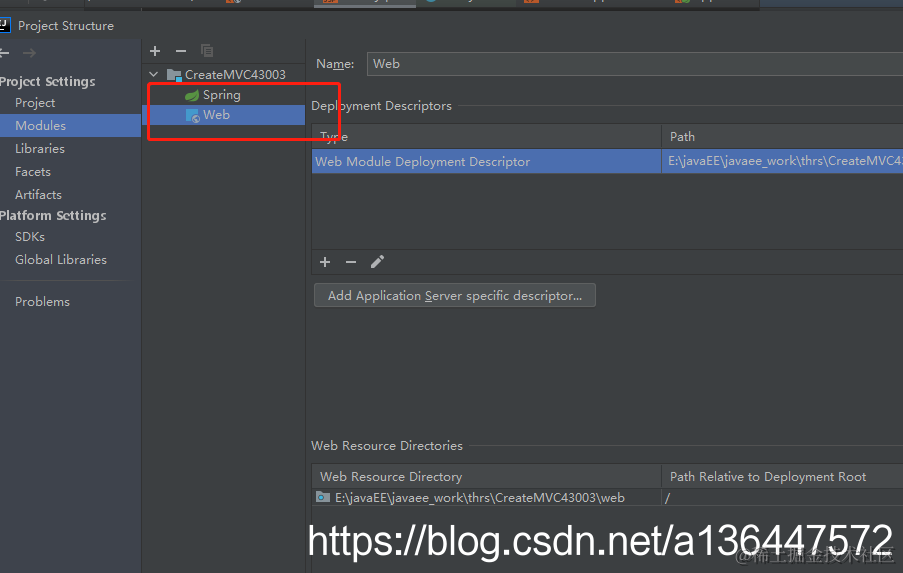Click the Web facet icon

[192, 115]
